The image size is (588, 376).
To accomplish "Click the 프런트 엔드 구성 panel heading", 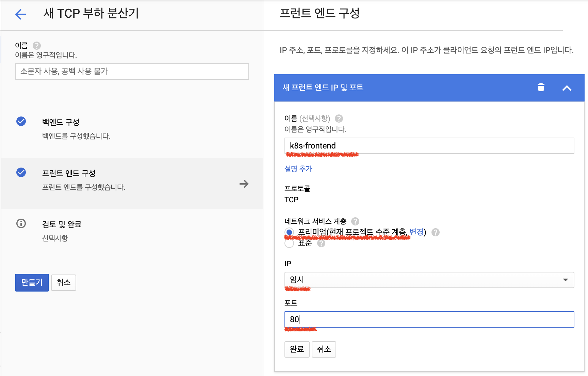I will point(320,13).
